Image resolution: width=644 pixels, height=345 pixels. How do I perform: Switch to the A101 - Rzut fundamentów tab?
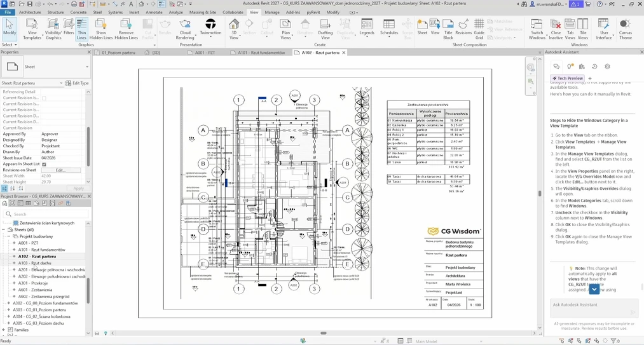tap(258, 53)
